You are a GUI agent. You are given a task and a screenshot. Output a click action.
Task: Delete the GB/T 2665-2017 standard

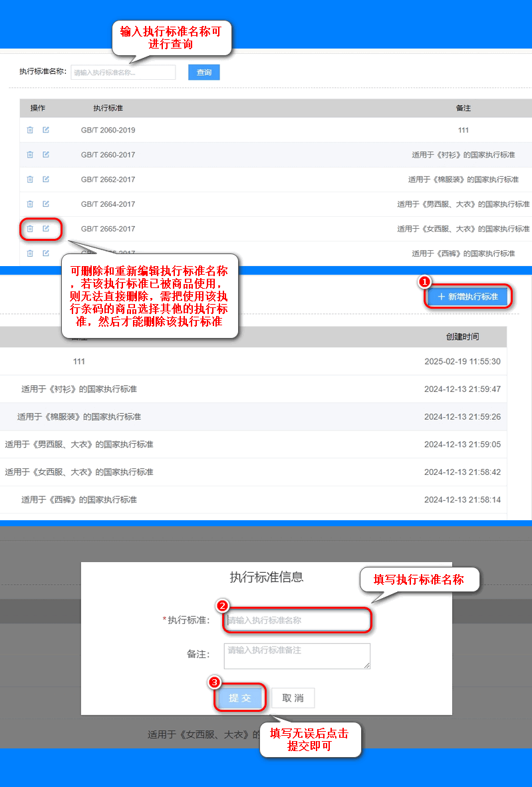pyautogui.click(x=30, y=229)
